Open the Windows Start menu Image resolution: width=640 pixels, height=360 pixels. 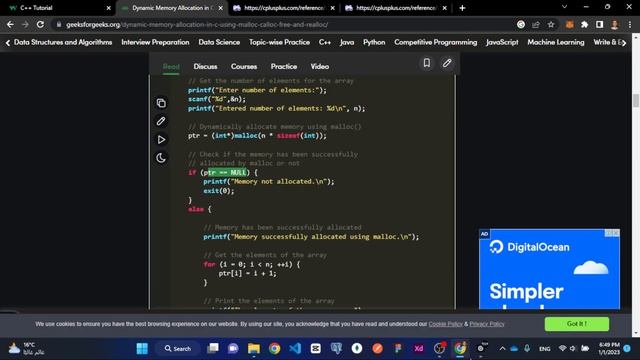[x=142, y=349]
